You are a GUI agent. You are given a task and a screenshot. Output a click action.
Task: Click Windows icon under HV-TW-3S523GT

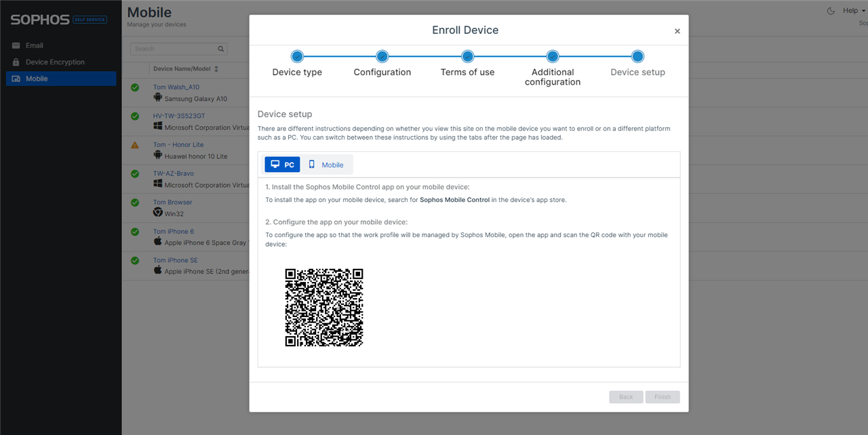[158, 127]
